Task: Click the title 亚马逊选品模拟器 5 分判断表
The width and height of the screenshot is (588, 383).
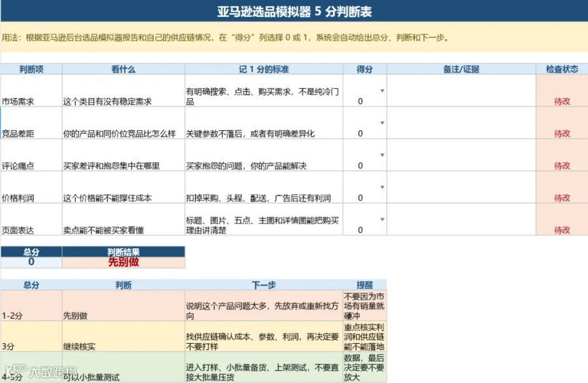Action: pyautogui.click(x=295, y=11)
